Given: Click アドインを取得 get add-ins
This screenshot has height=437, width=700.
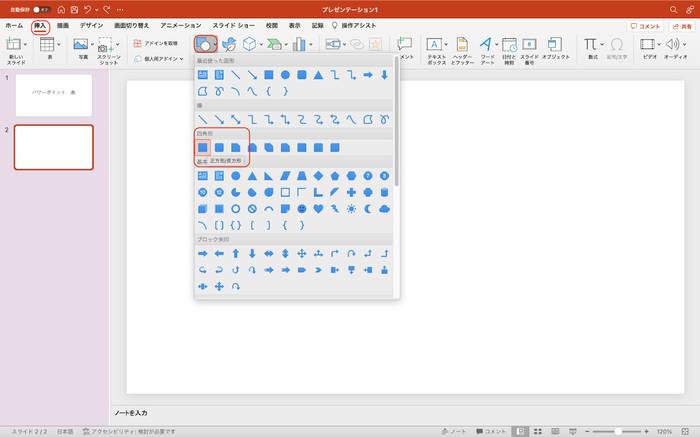Looking at the screenshot, I should (x=156, y=43).
